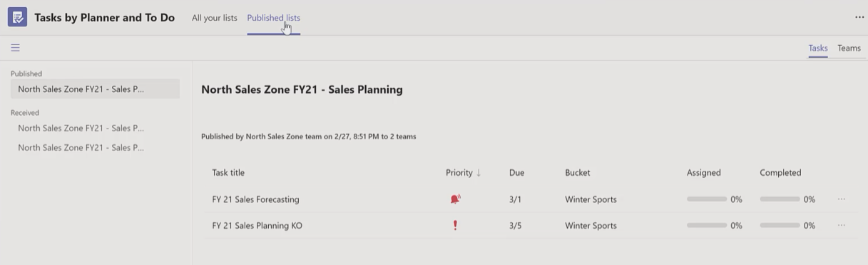Sort by the Priority arrow indicator
This screenshot has height=265, width=868.
479,173
